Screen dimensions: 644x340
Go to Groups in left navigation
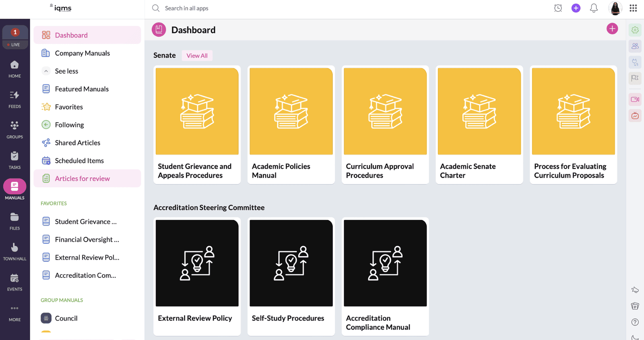(14, 129)
